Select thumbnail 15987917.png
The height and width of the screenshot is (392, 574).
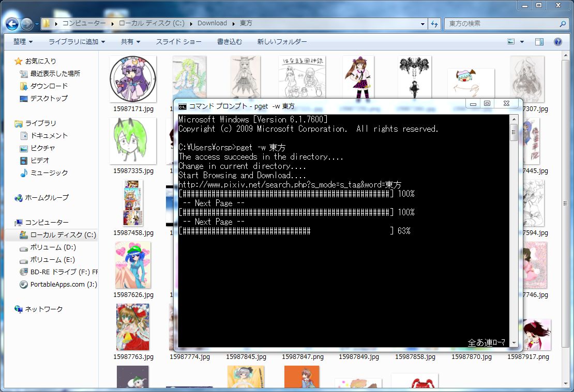tap(537, 335)
